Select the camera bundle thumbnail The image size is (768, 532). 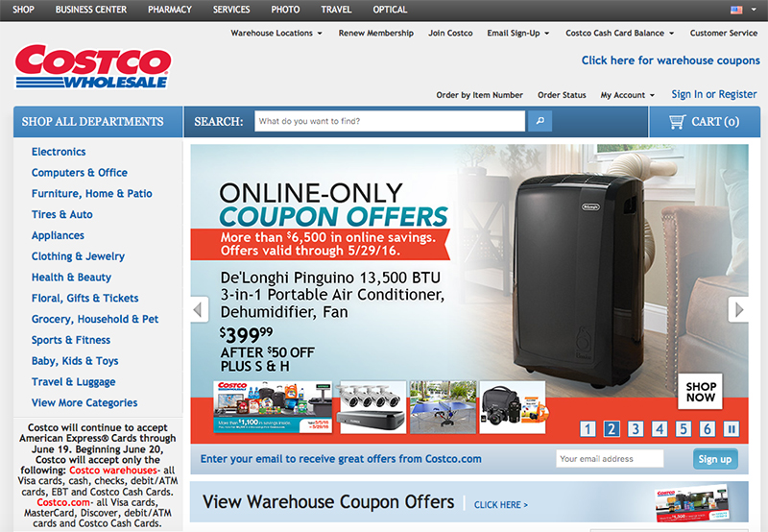point(513,407)
